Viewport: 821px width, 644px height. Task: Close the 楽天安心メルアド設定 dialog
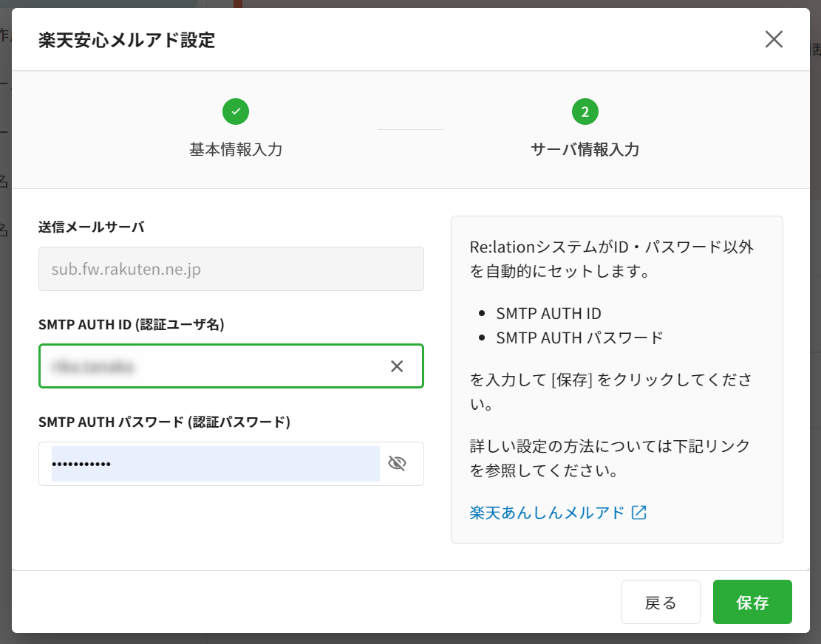coord(774,39)
